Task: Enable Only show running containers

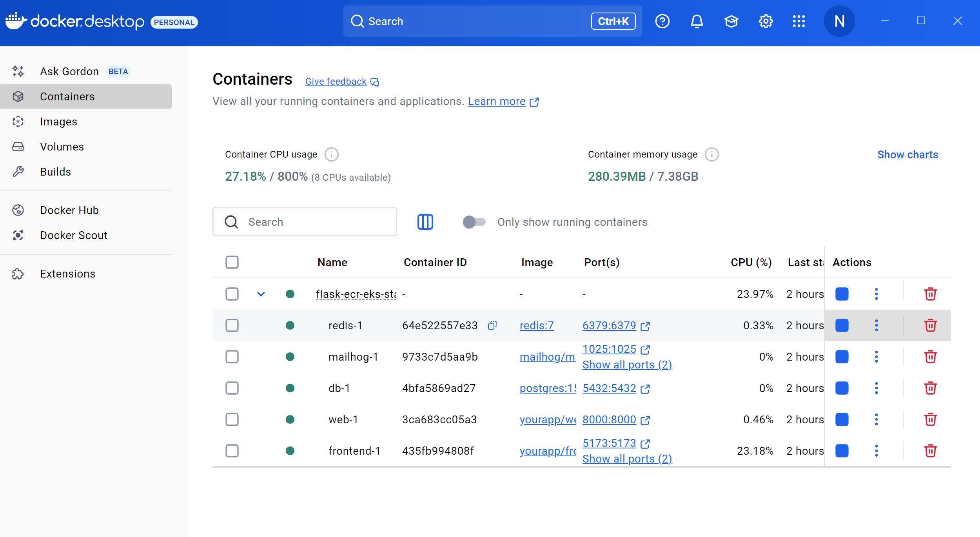Action: point(474,222)
